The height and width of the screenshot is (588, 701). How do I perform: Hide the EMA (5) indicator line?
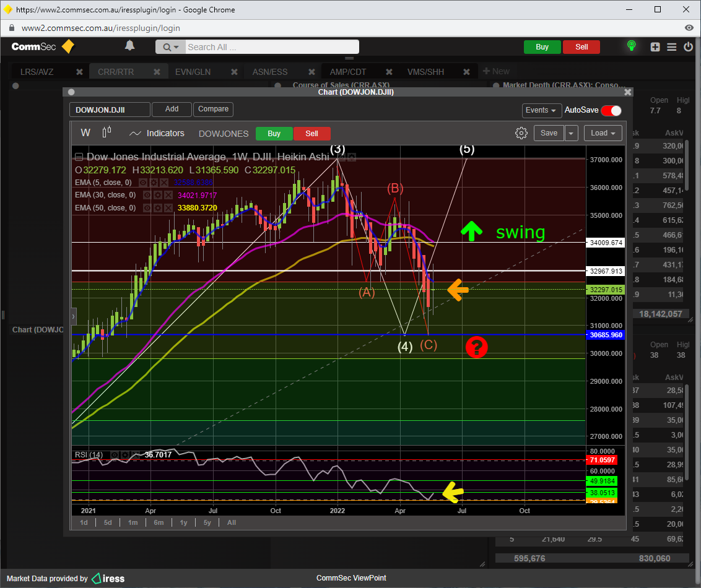tap(142, 183)
